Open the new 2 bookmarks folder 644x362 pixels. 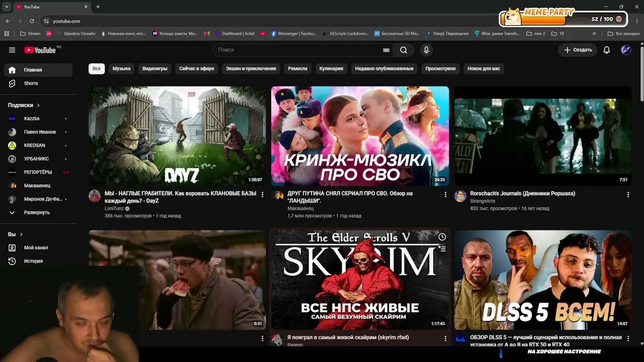click(536, 34)
